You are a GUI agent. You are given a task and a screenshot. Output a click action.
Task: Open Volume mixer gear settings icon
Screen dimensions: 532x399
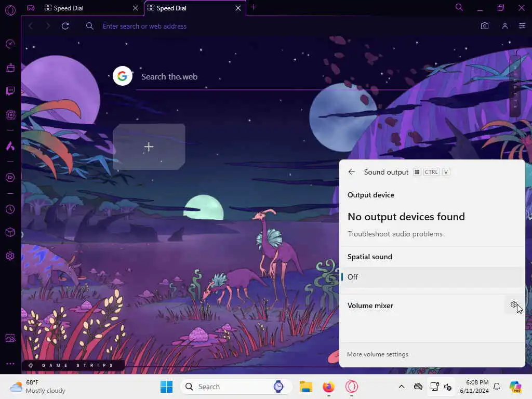(514, 304)
